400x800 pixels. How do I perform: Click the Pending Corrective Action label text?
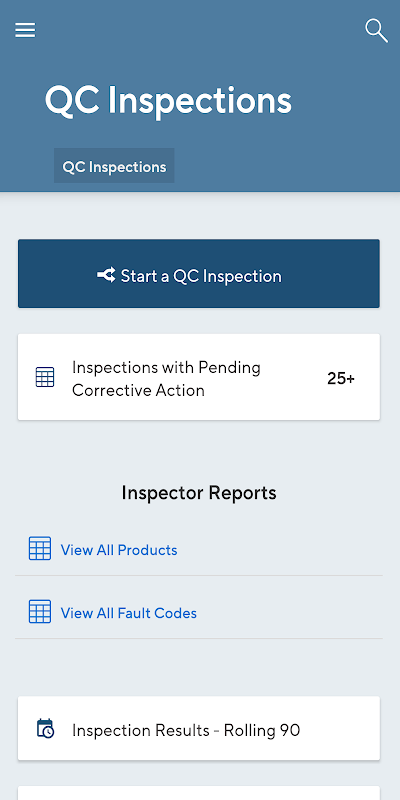point(166,379)
